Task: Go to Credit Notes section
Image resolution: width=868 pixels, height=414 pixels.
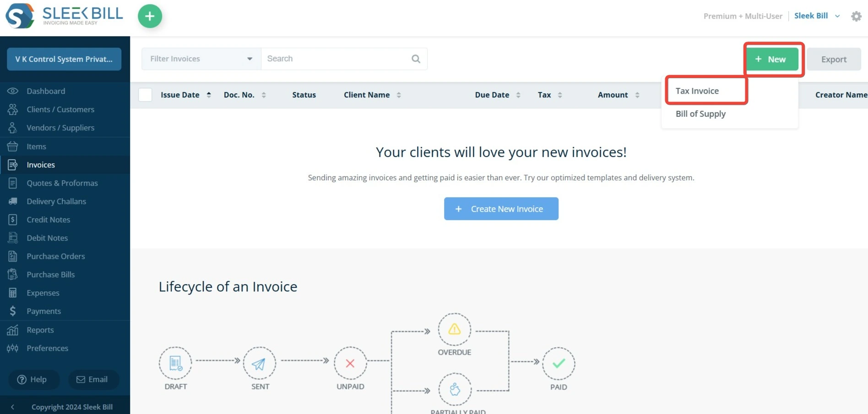Action: tap(48, 220)
